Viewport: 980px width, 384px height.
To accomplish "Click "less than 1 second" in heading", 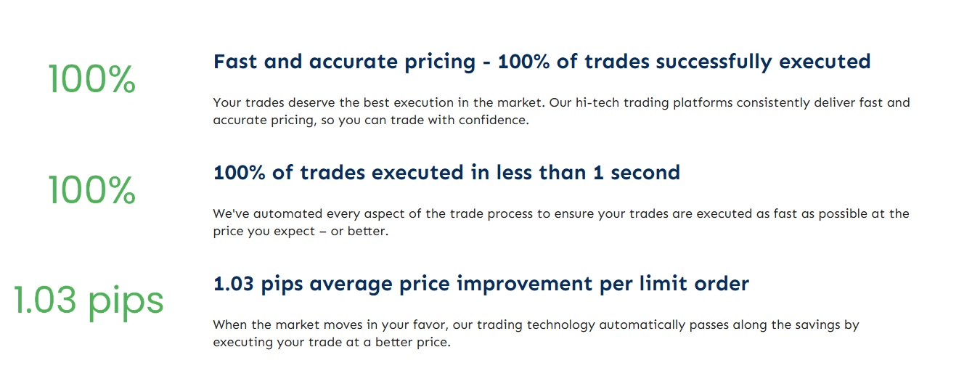I will pyautogui.click(x=588, y=173).
